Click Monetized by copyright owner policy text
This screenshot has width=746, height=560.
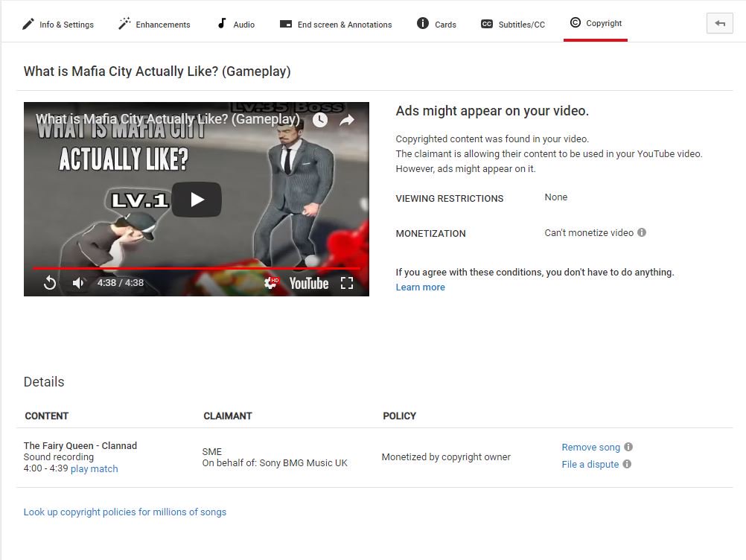pos(446,457)
